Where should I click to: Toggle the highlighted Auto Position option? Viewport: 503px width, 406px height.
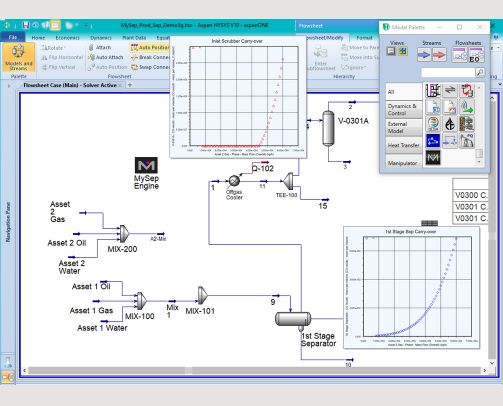150,48
